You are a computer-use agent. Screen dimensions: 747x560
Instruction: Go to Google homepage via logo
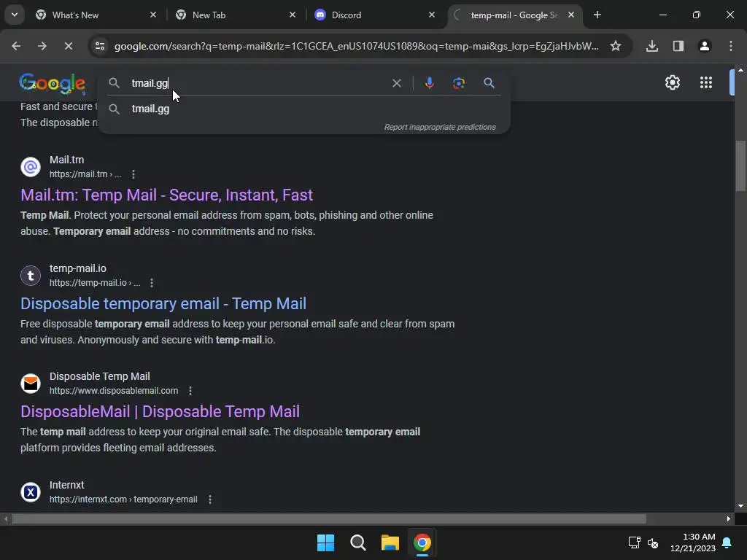tap(53, 84)
